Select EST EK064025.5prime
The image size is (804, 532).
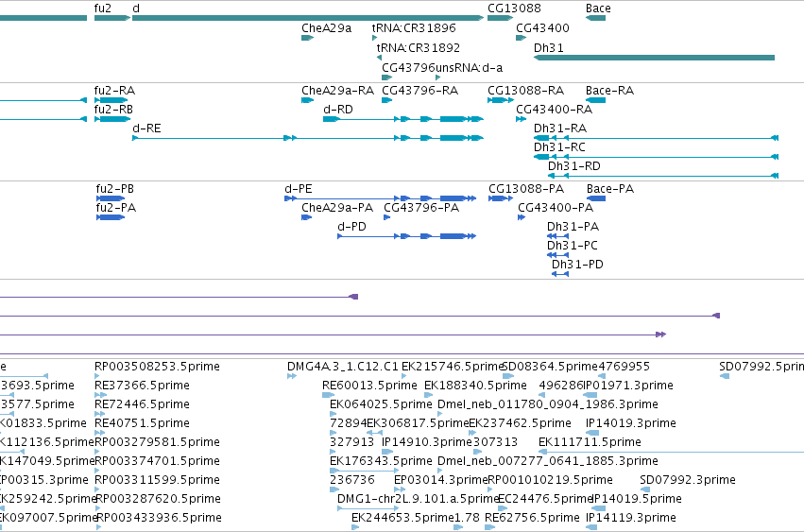[381, 404]
